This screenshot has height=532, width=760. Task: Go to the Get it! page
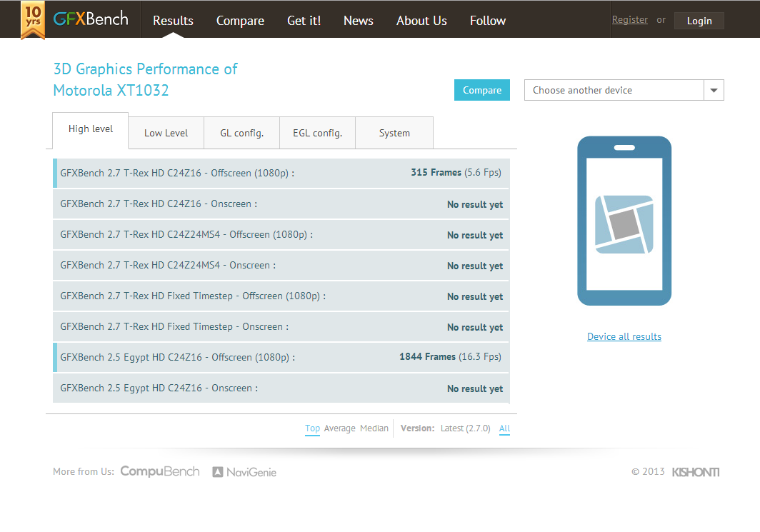pyautogui.click(x=304, y=20)
